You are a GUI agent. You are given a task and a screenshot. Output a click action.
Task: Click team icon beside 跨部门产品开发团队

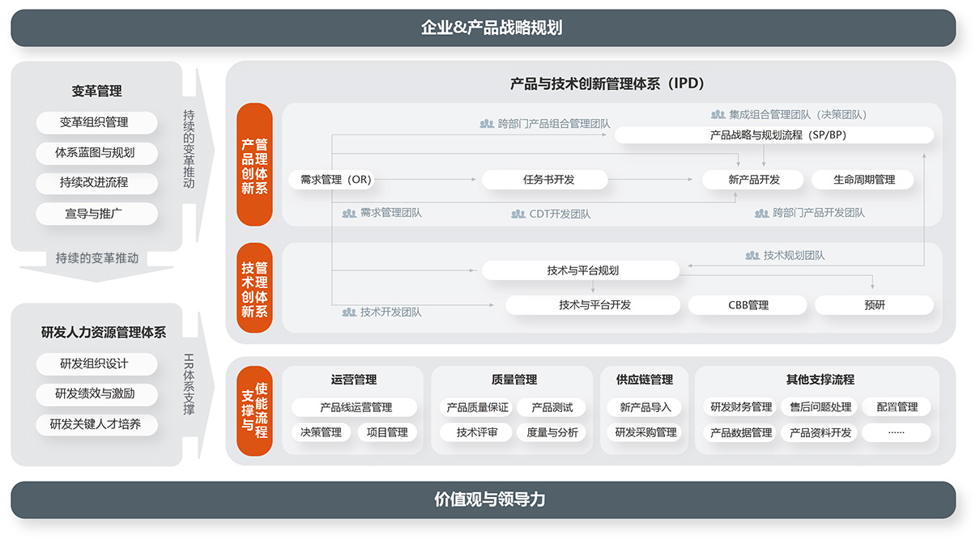click(761, 213)
